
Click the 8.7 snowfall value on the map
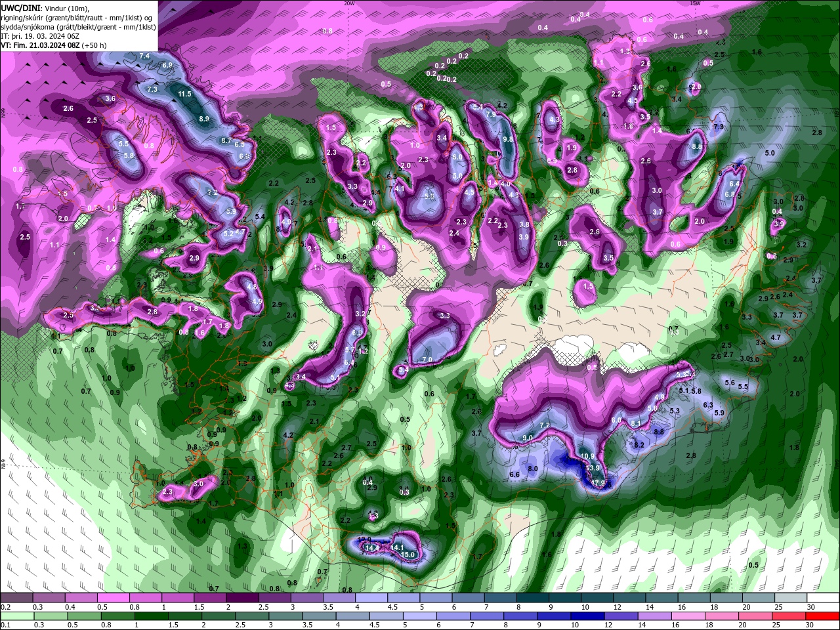tap(226, 140)
